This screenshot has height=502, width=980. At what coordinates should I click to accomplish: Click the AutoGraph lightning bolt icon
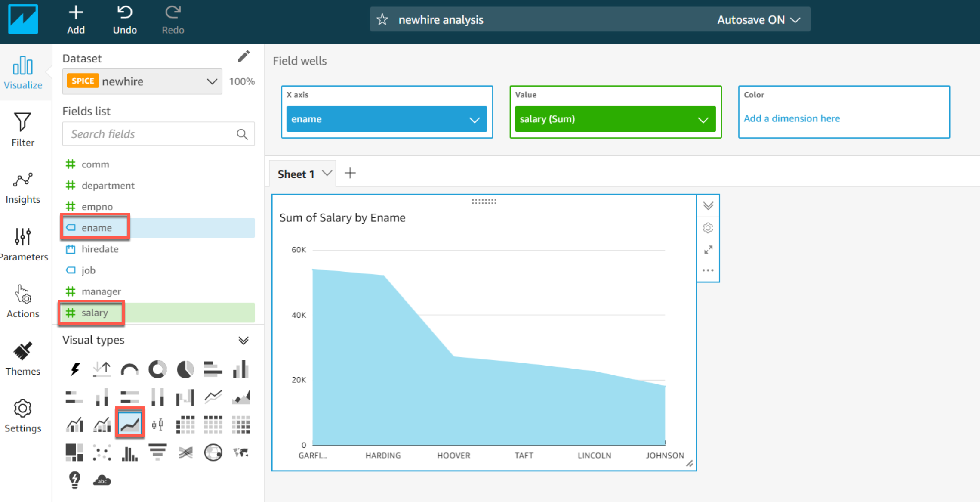75,369
